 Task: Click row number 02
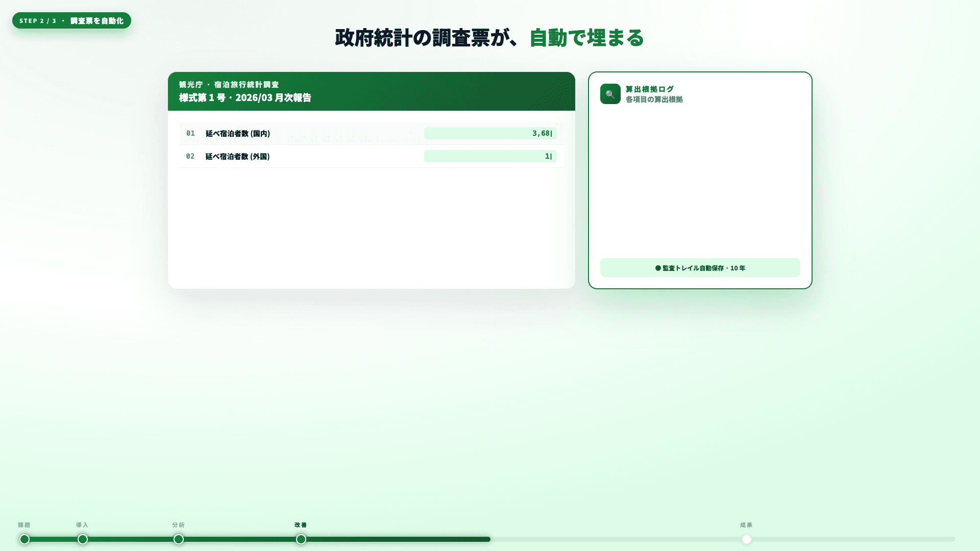tap(190, 156)
